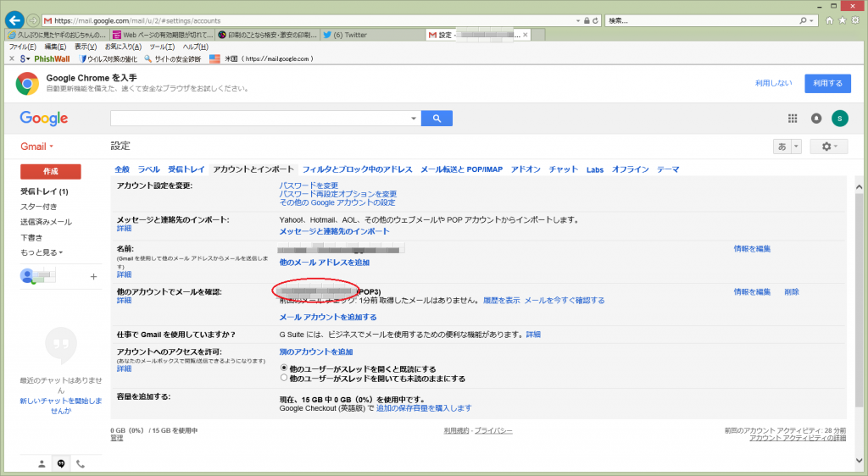Click 追加の保存容量を購入します link
This screenshot has width=868, height=476.
(x=424, y=408)
